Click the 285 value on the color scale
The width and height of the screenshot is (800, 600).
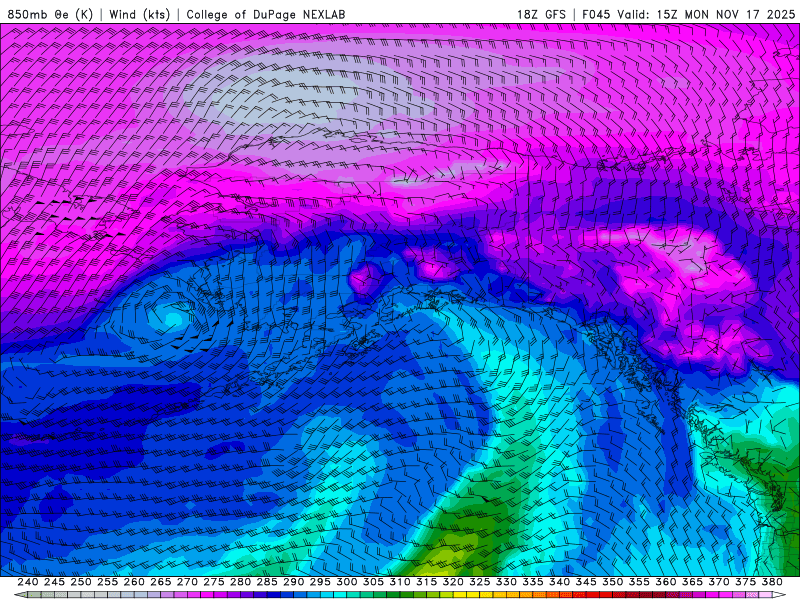click(x=267, y=582)
